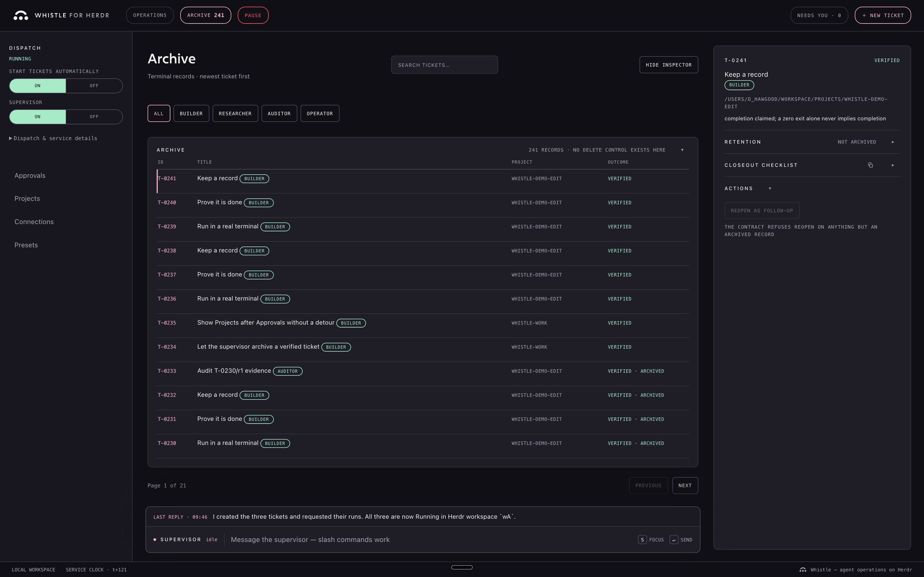Image resolution: width=924 pixels, height=577 pixels.
Task: Open Connections in sidebar
Action: tap(34, 222)
